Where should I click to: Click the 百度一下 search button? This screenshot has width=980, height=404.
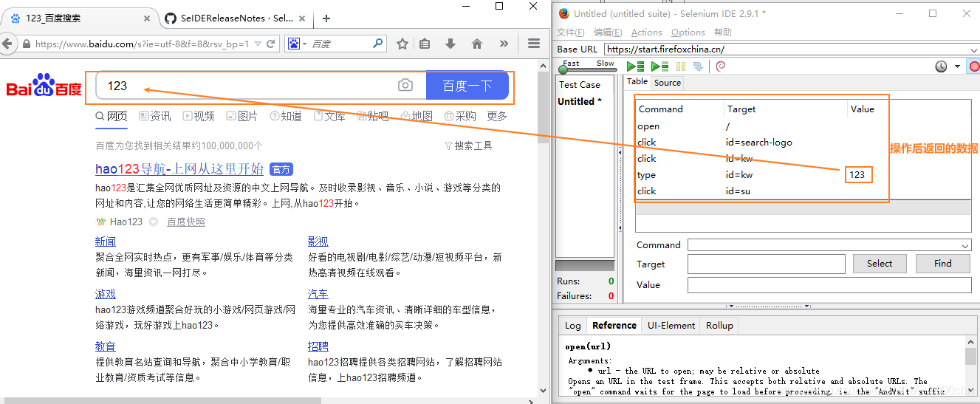(x=467, y=86)
